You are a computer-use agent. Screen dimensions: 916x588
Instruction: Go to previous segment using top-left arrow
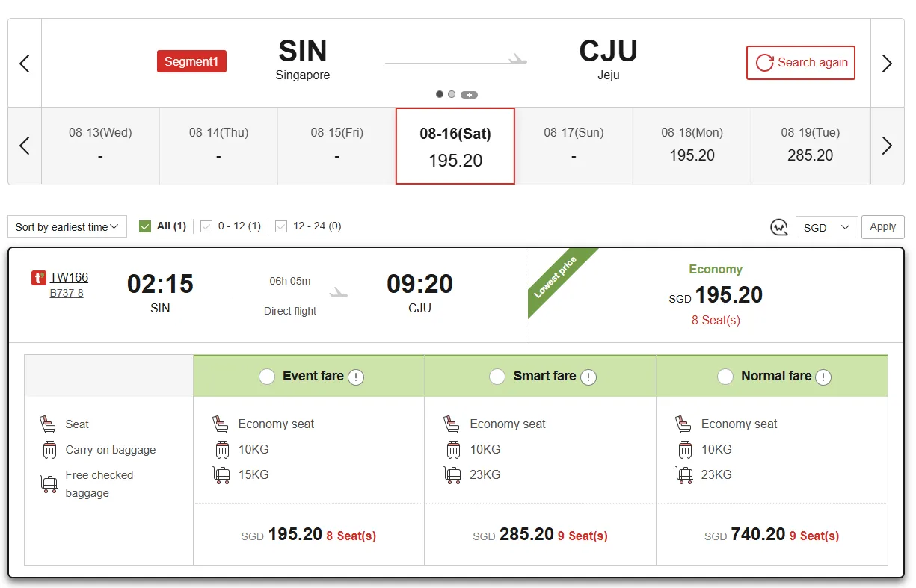tap(25, 64)
